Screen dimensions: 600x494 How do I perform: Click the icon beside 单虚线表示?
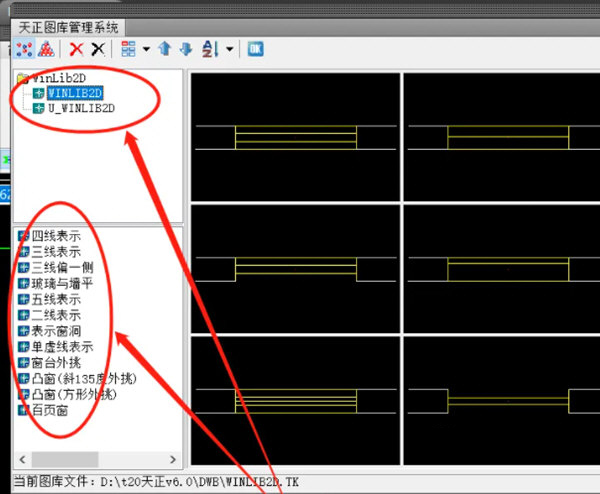[x=24, y=347]
